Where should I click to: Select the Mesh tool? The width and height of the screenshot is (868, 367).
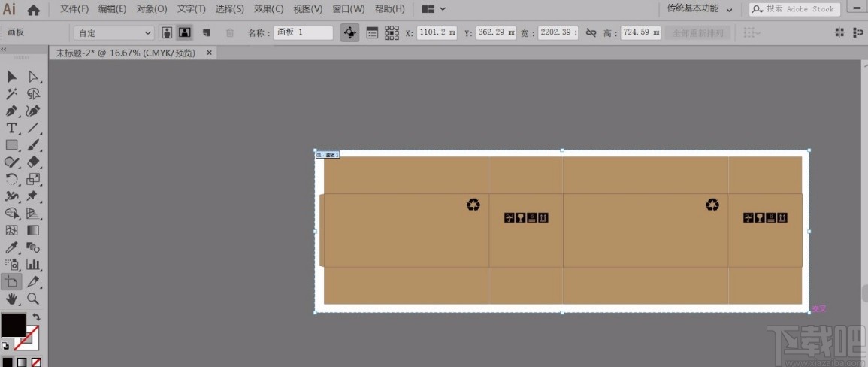pyautogui.click(x=11, y=230)
